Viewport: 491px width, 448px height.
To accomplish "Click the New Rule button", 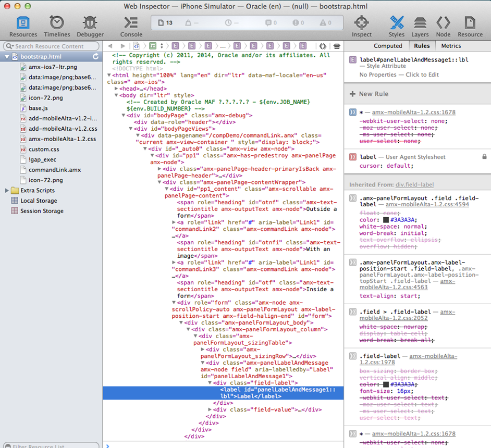I will tap(369, 94).
